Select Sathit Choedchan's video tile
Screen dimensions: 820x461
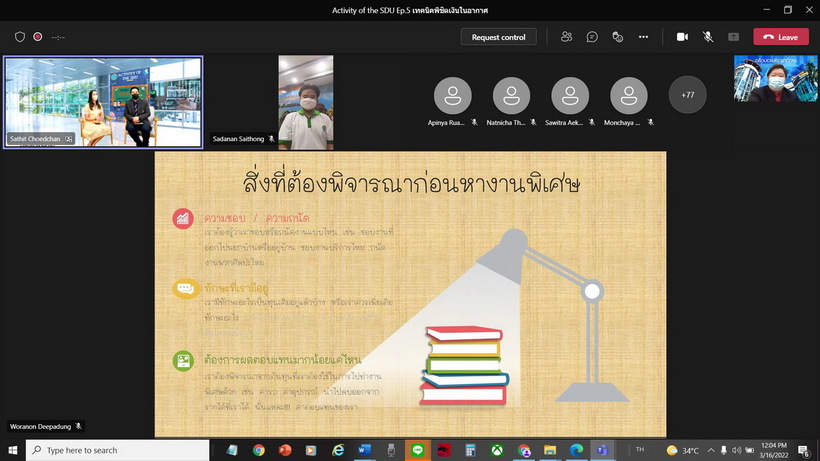[x=103, y=101]
